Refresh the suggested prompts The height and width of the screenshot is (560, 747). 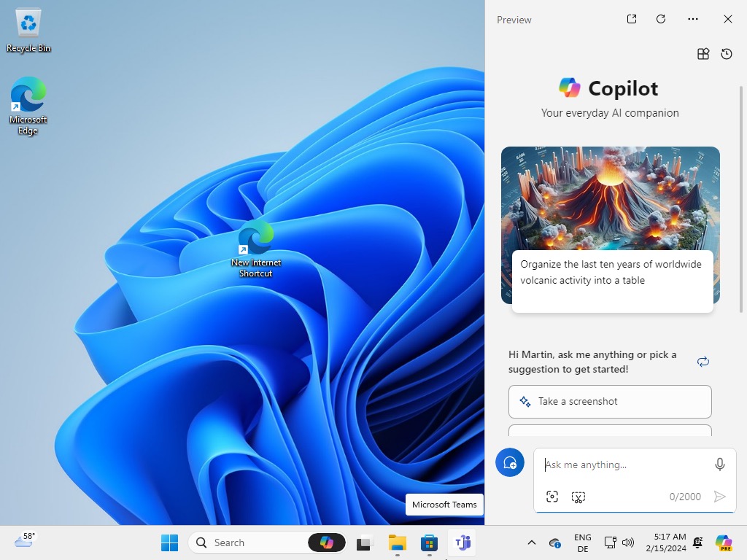pyautogui.click(x=703, y=362)
